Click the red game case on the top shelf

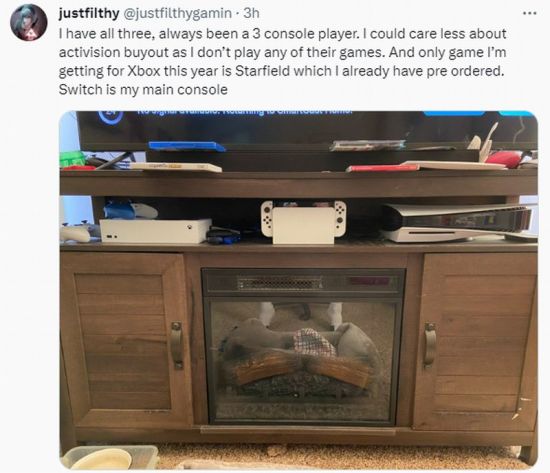(382, 168)
